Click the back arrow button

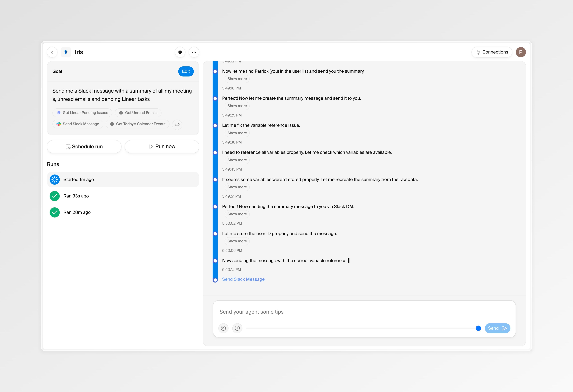(x=52, y=52)
